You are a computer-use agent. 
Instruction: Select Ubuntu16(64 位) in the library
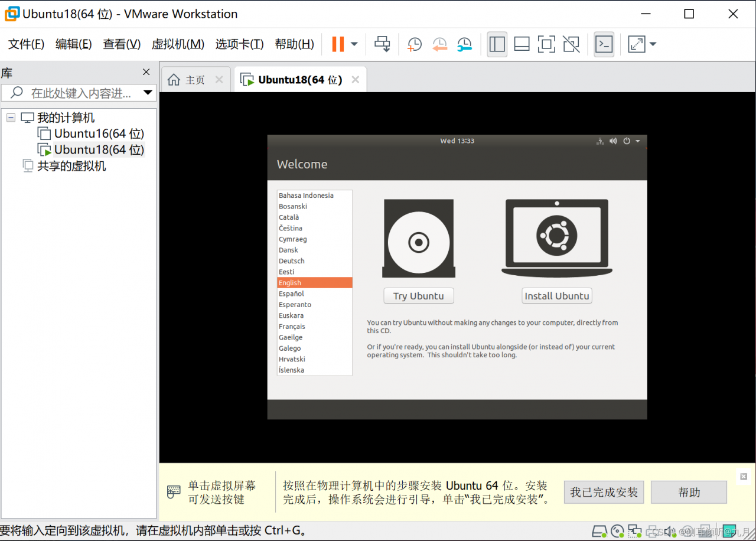point(99,133)
